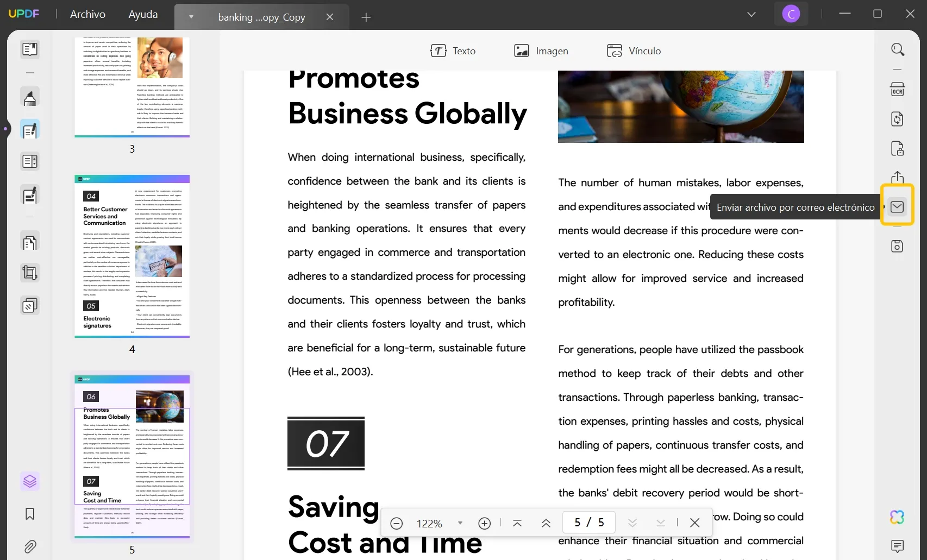
Task: Open the Form preparation tool in sidebar
Action: (x=30, y=161)
